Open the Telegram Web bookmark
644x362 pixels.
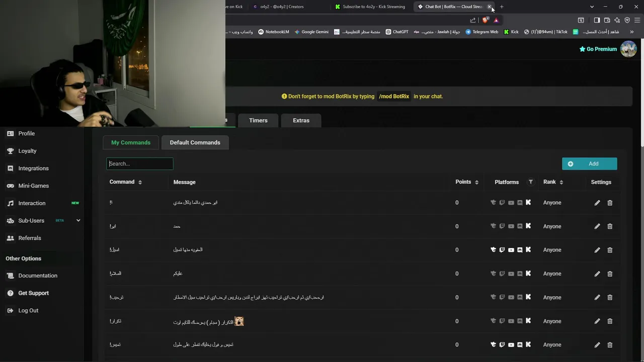[481, 32]
